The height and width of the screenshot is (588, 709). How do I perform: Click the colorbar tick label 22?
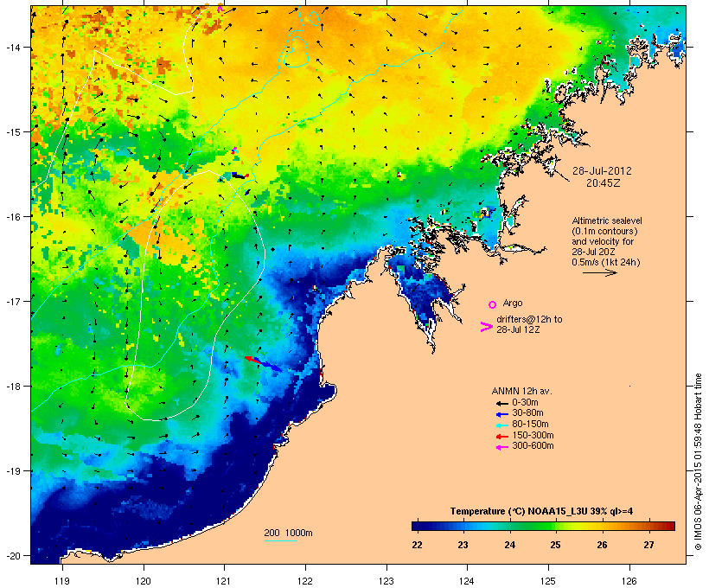coord(417,545)
